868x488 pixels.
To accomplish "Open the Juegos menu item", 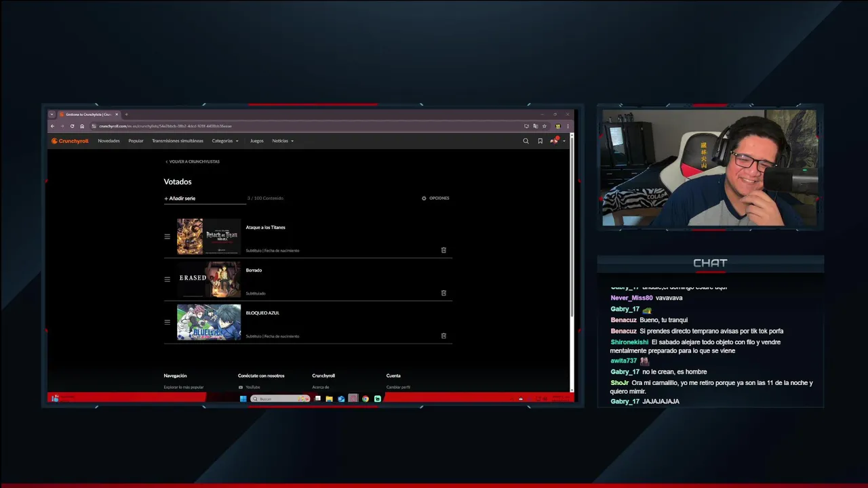I will pos(256,141).
